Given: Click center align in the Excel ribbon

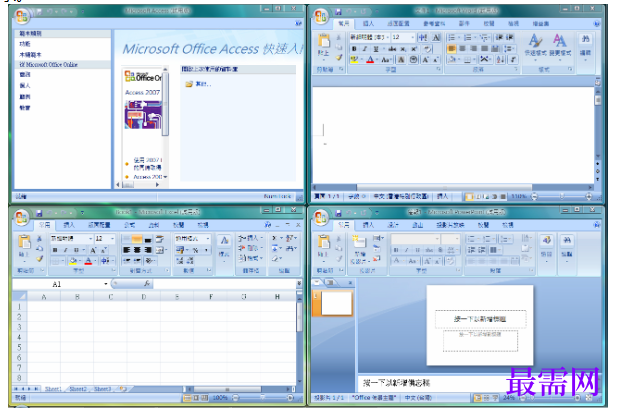Looking at the screenshot, I should pyautogui.click(x=137, y=250).
